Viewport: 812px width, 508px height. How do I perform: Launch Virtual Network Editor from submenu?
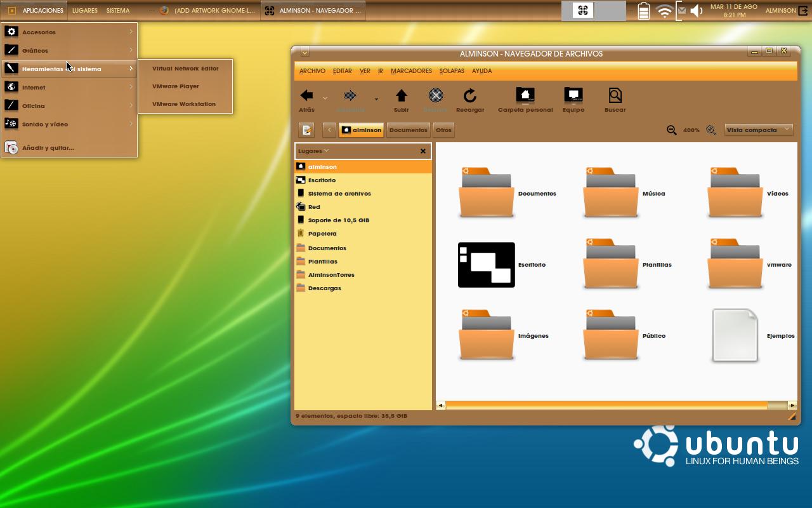coord(185,69)
